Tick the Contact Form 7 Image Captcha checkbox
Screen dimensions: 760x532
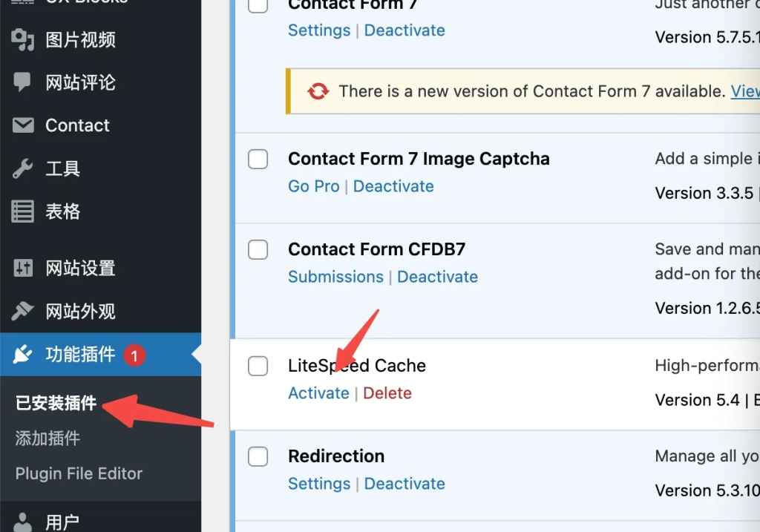pyautogui.click(x=258, y=159)
